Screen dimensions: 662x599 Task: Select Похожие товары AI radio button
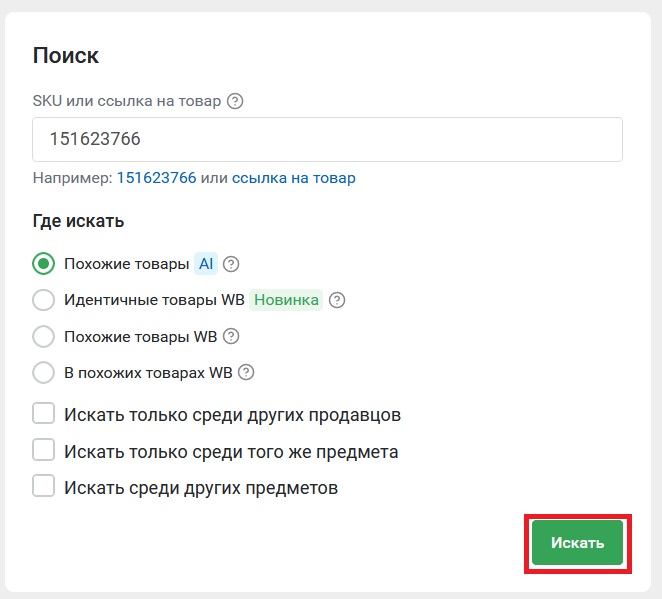pos(43,264)
